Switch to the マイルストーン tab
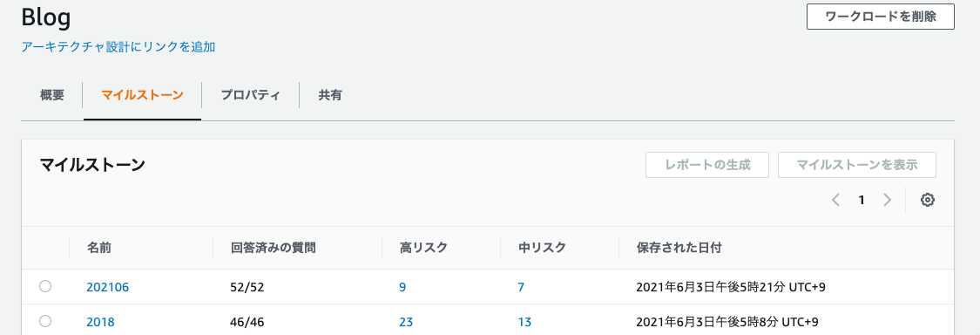The height and width of the screenshot is (335, 980). (143, 96)
